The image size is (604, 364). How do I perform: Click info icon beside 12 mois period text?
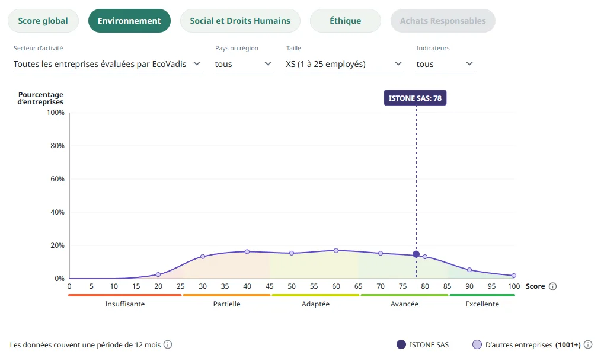click(168, 344)
